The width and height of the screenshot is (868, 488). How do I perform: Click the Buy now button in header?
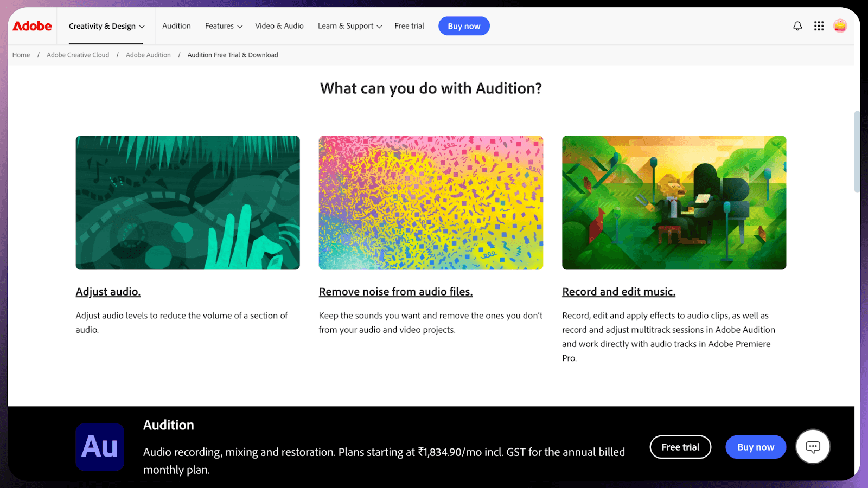[x=464, y=26]
